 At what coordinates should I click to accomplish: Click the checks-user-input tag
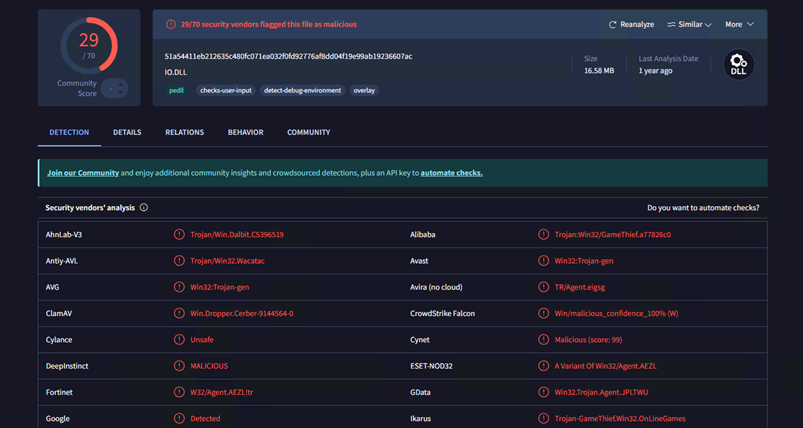pos(225,91)
